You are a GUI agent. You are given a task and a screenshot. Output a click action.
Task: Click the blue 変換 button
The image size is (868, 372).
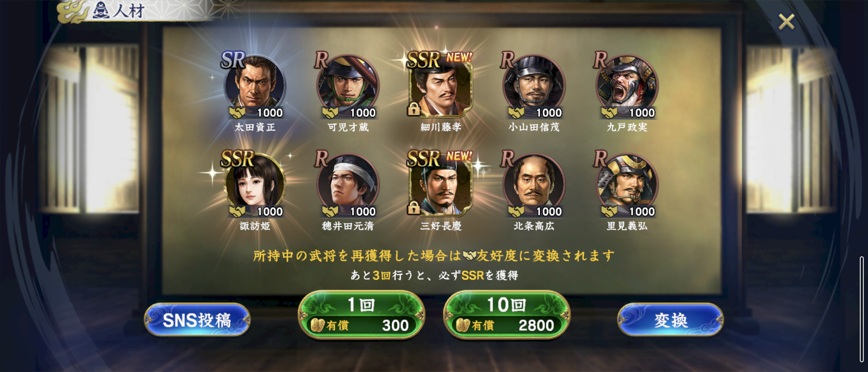(x=670, y=320)
